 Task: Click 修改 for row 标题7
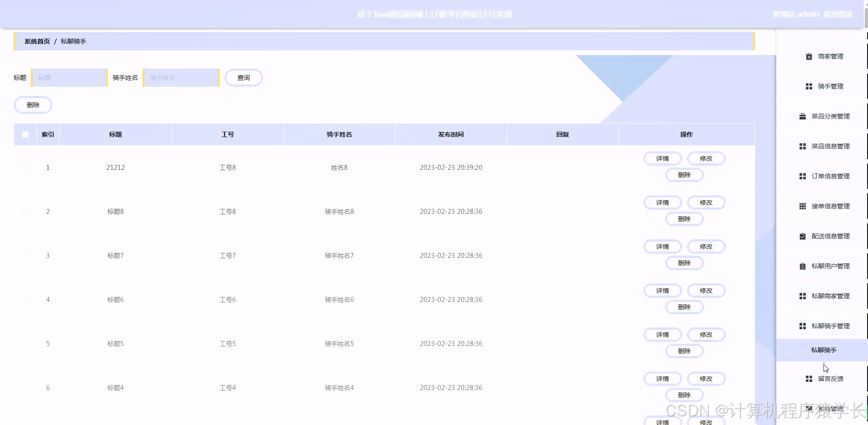tap(706, 247)
